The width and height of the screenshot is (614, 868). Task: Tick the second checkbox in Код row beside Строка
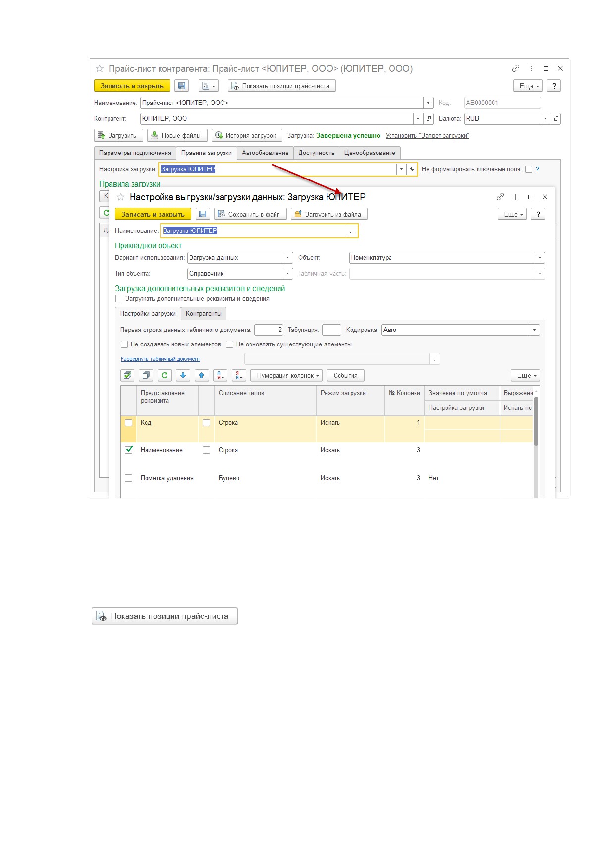click(x=207, y=423)
